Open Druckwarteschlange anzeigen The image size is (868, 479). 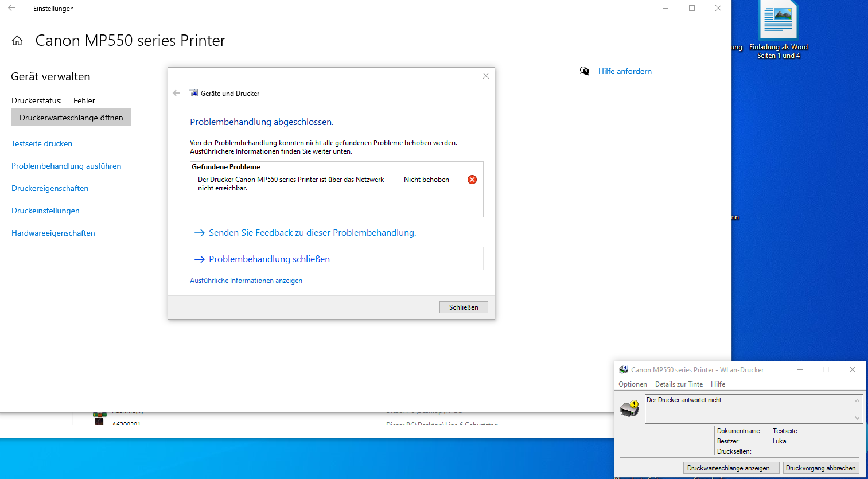(730, 468)
